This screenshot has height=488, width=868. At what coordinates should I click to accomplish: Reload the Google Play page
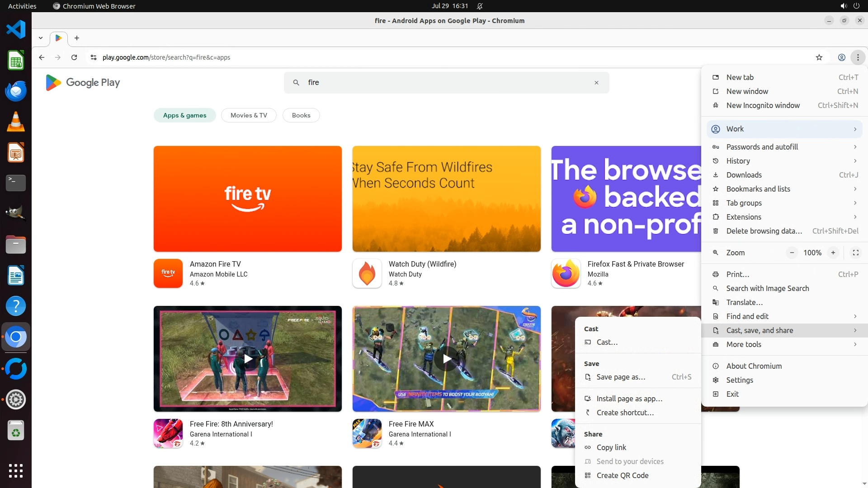point(74,57)
